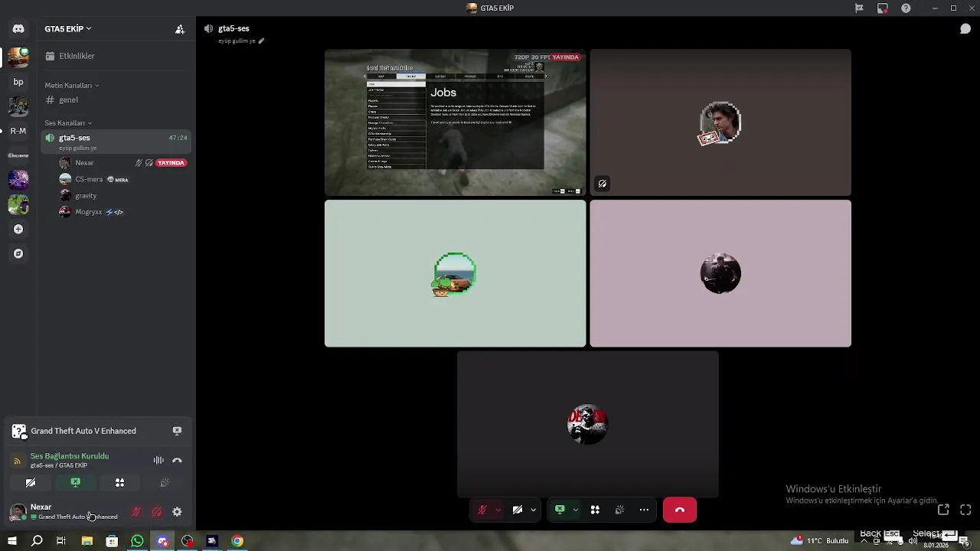This screenshot has height=551, width=980.
Task: Open the GTA Online Jobs stream tile
Action: click(455, 122)
